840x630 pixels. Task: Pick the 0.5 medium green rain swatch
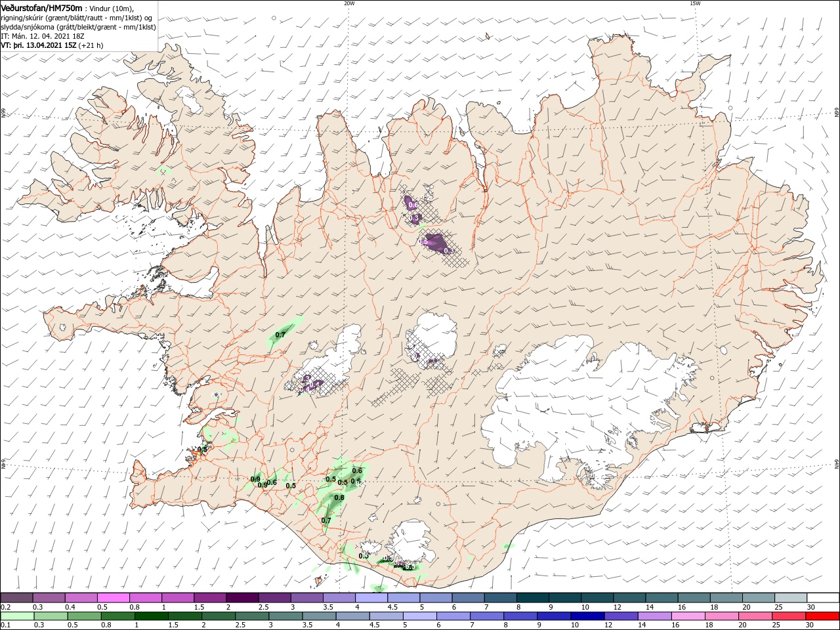[84, 616]
